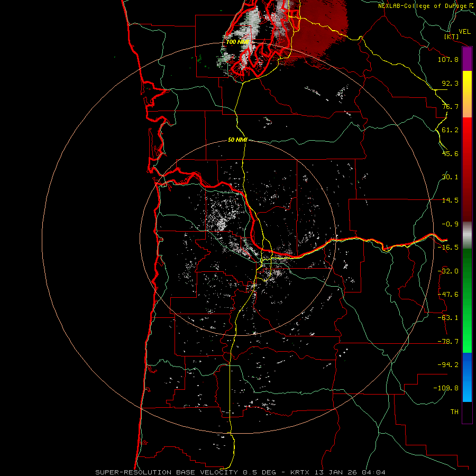Image resolution: width=476 pixels, height=476 pixels.
Task: Click the -32.0 value on velocity scale
Action: (448, 271)
